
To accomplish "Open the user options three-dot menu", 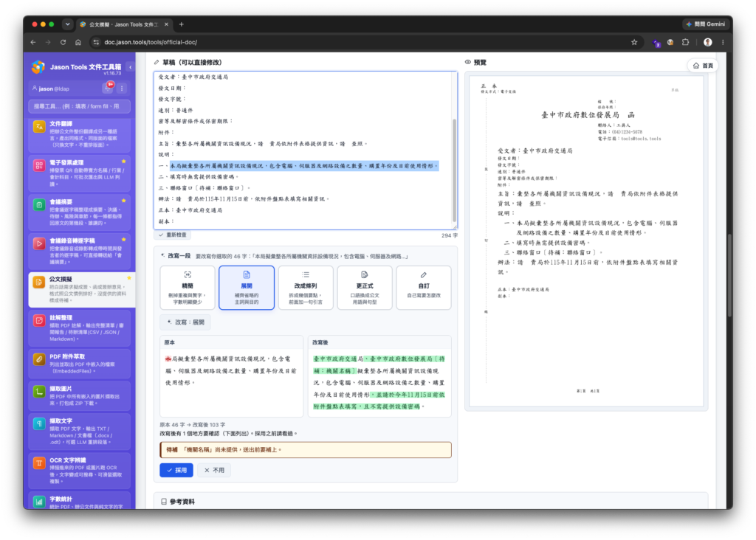I will point(122,89).
